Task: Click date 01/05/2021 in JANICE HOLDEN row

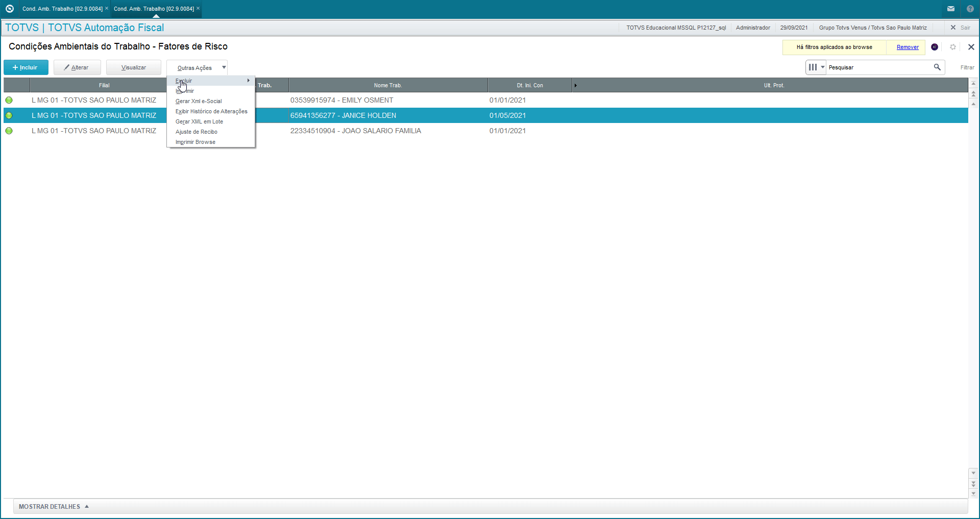Action: tap(507, 115)
